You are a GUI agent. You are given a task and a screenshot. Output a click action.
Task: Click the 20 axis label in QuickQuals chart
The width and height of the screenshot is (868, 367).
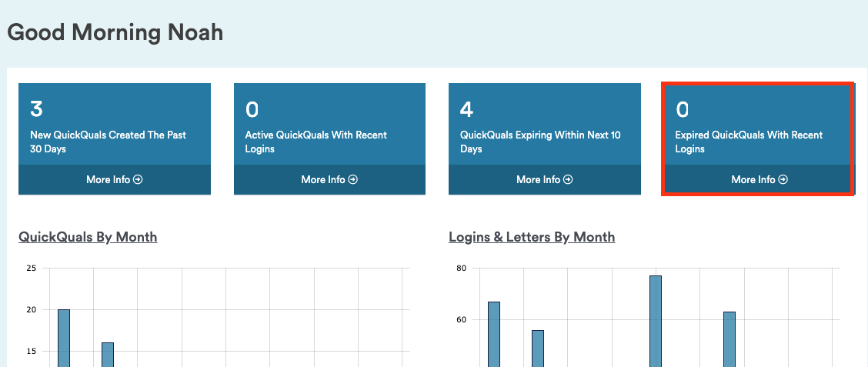(x=32, y=310)
